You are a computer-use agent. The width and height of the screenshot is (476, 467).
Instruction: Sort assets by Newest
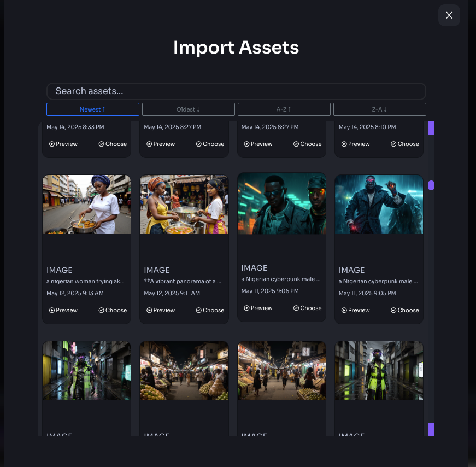(x=92, y=109)
